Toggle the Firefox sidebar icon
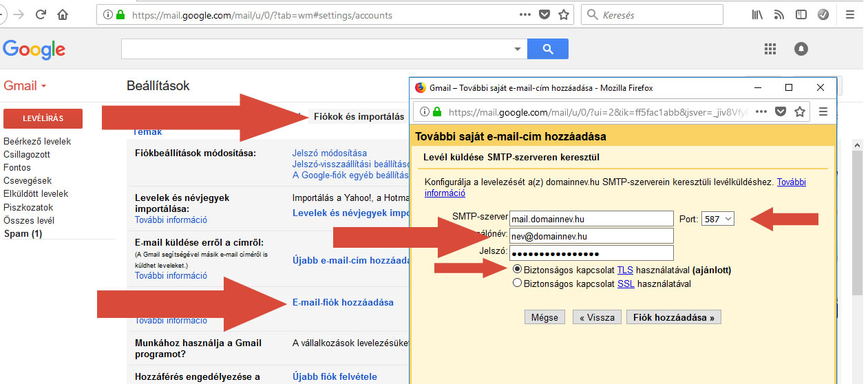This screenshot has height=384, width=868. pos(801,14)
